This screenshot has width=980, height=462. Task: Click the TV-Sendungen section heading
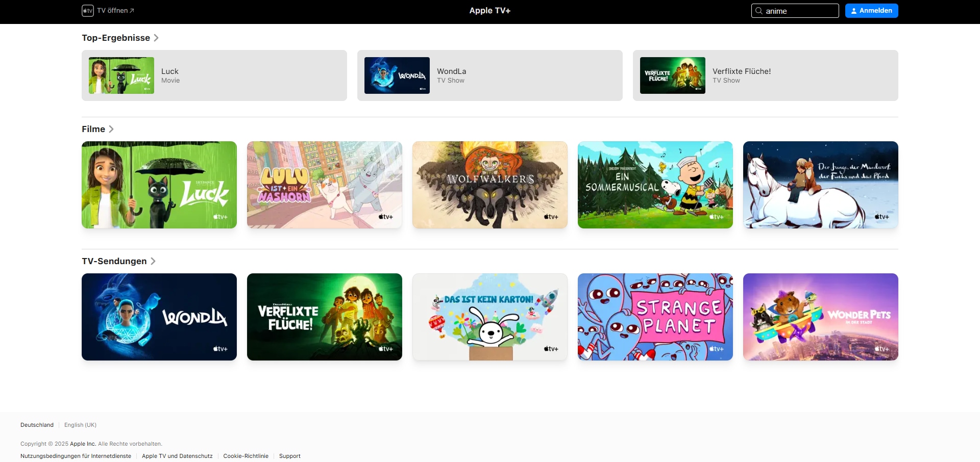pyautogui.click(x=114, y=261)
